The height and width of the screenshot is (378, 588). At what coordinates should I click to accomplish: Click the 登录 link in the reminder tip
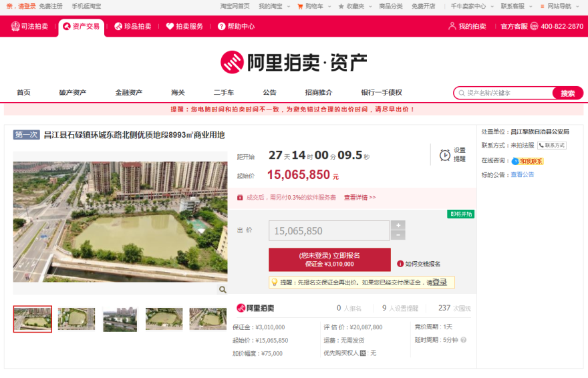(440, 282)
